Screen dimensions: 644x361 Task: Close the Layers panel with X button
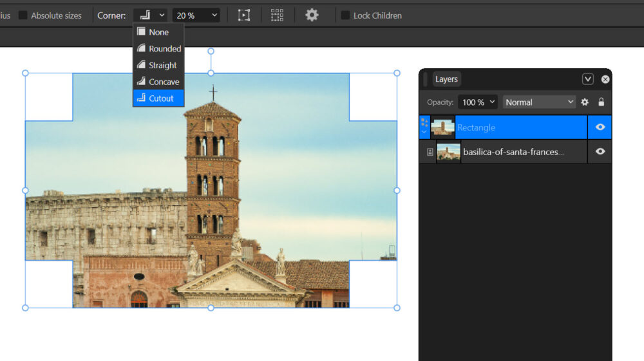pyautogui.click(x=605, y=79)
